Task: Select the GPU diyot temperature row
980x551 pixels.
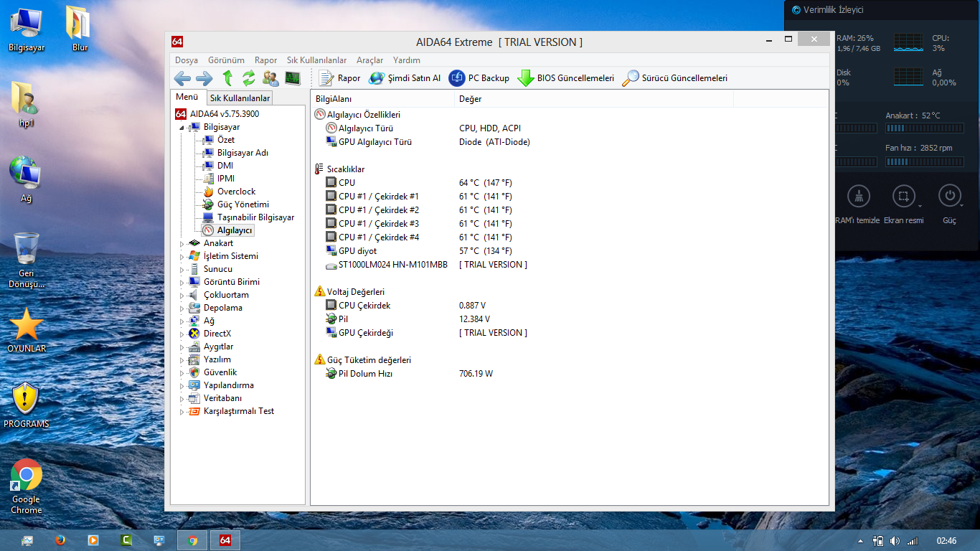Action: point(419,251)
